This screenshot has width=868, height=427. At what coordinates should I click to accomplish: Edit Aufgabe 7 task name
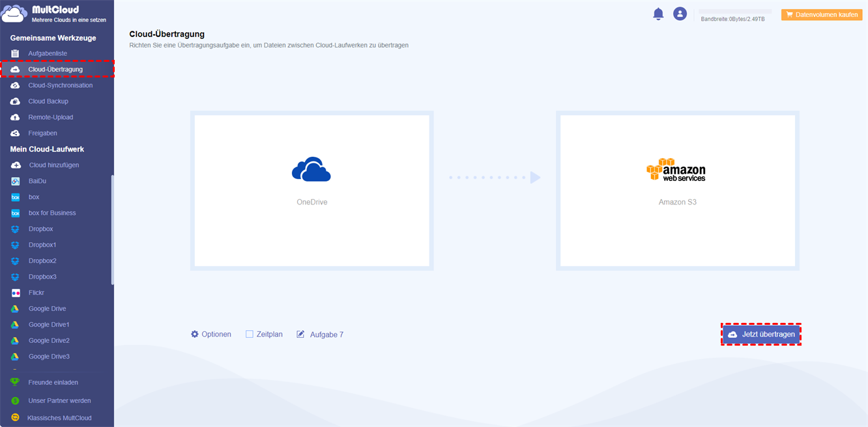pyautogui.click(x=326, y=335)
